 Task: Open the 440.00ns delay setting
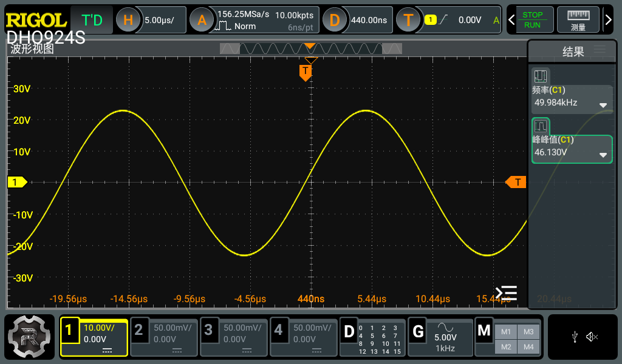coord(369,20)
